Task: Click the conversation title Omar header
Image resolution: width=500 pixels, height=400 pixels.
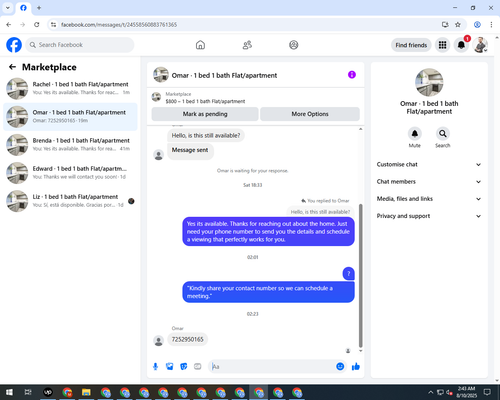Action: tap(224, 75)
